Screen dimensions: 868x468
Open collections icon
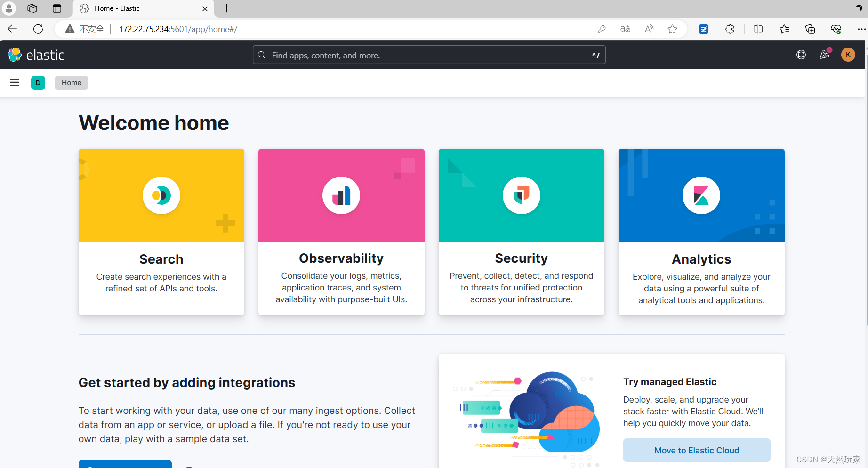point(810,29)
